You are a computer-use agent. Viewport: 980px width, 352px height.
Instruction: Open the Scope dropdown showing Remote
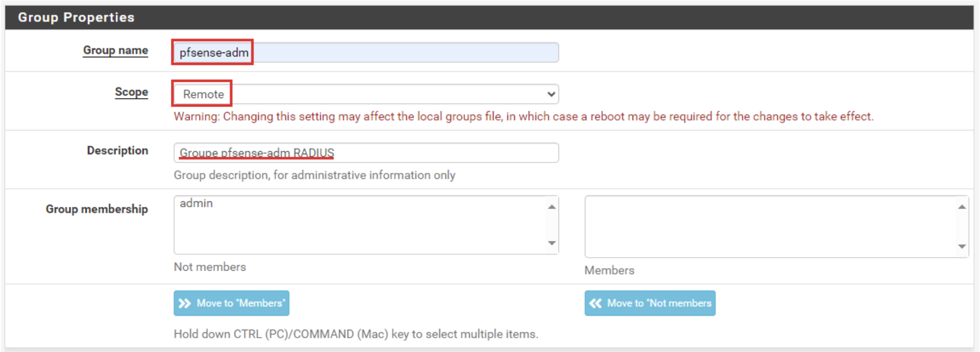[x=366, y=94]
